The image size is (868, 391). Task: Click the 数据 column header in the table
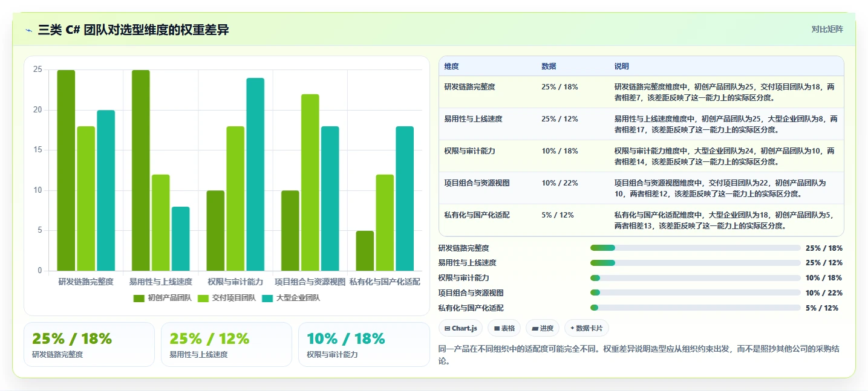(549, 66)
